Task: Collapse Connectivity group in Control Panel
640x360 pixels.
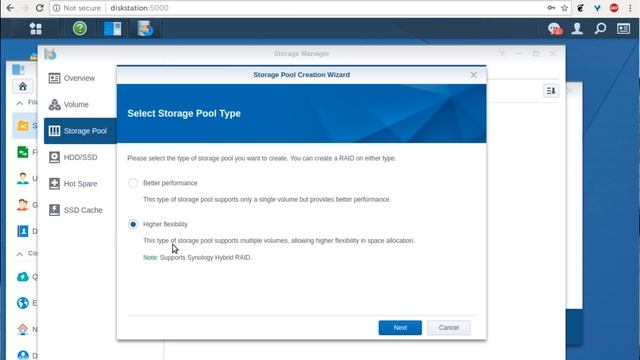Action: pos(20,254)
